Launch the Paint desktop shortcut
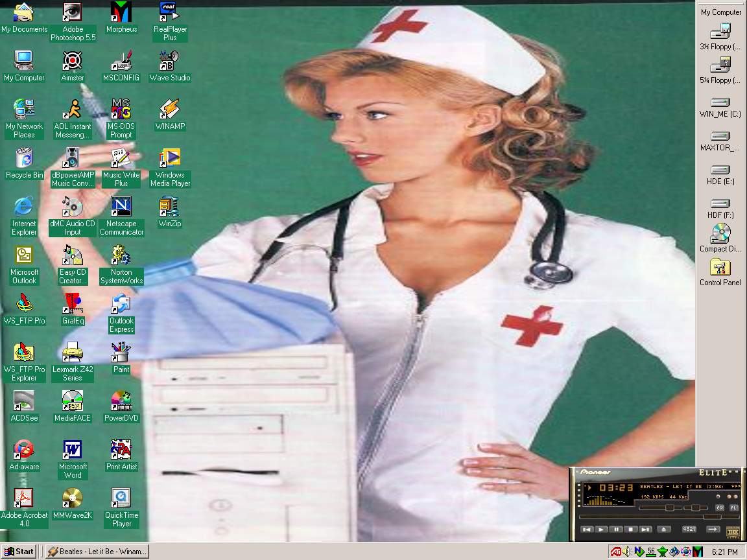The width and height of the screenshot is (747, 560). [x=121, y=358]
